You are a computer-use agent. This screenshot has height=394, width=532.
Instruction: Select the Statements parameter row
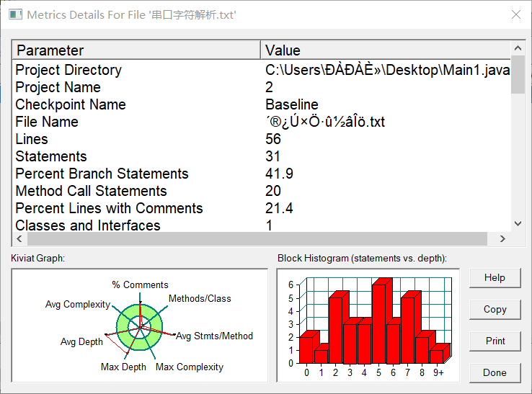pos(261,156)
